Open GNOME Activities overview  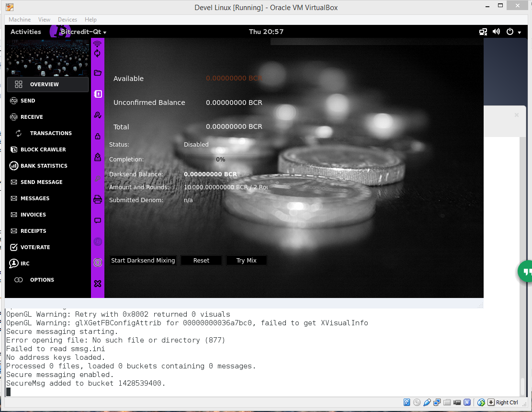26,32
